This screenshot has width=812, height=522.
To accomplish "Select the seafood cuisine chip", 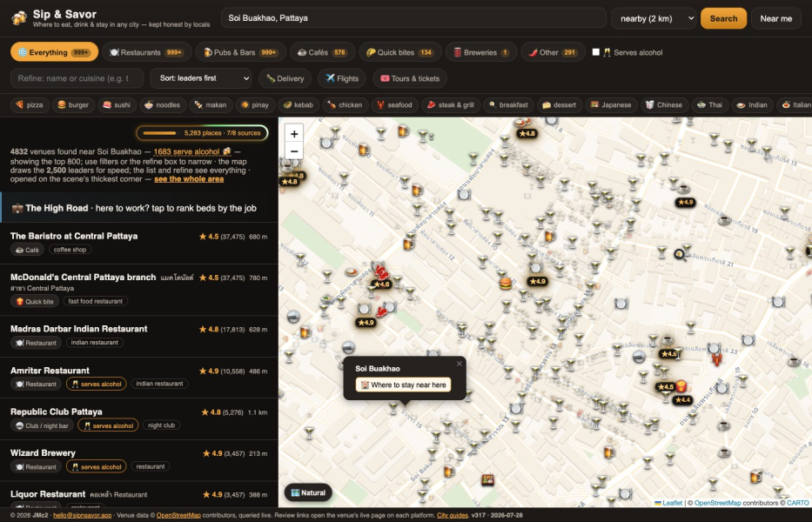I will (394, 104).
